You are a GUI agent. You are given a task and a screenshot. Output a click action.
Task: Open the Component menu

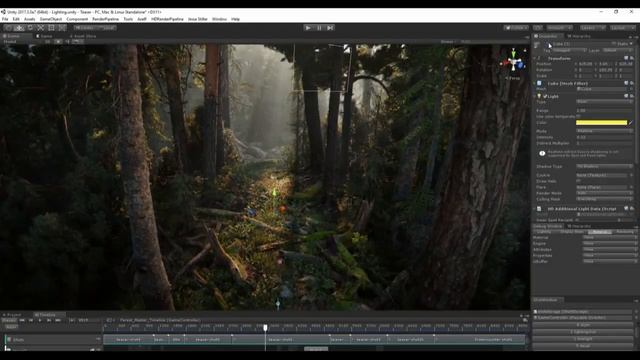pyautogui.click(x=77, y=19)
